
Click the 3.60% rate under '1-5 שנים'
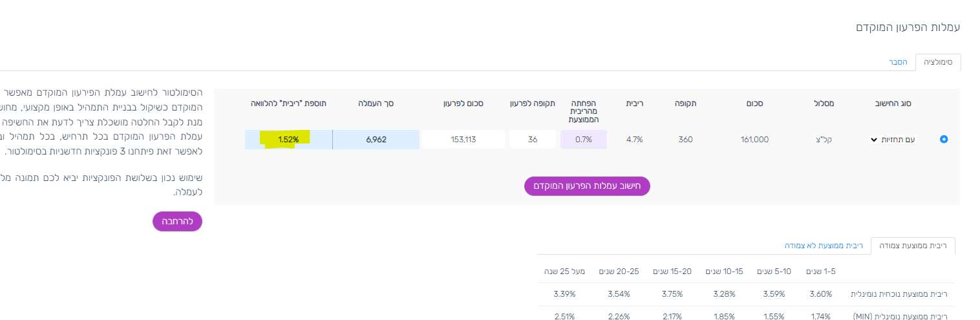tap(822, 293)
